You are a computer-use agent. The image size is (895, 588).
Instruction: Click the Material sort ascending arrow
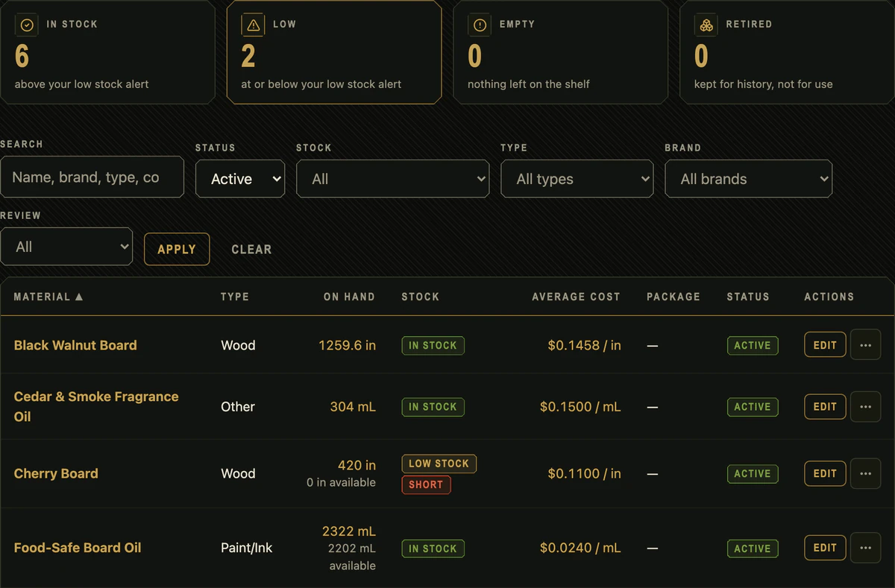pos(79,297)
